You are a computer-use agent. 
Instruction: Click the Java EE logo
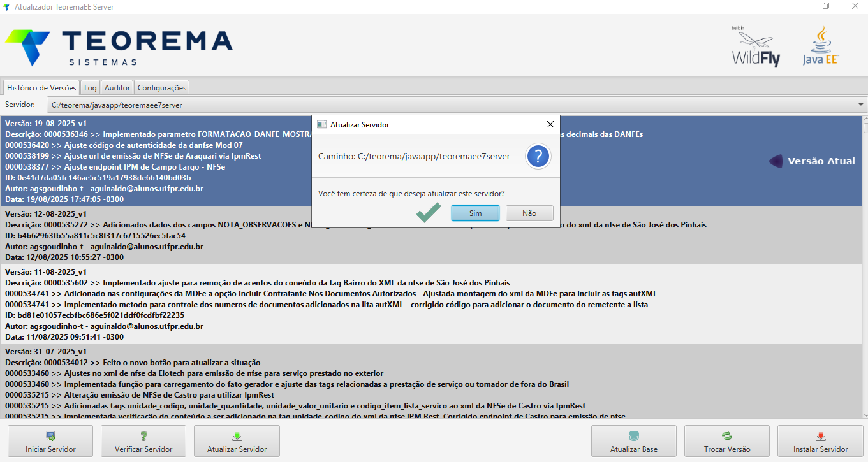tap(821, 47)
